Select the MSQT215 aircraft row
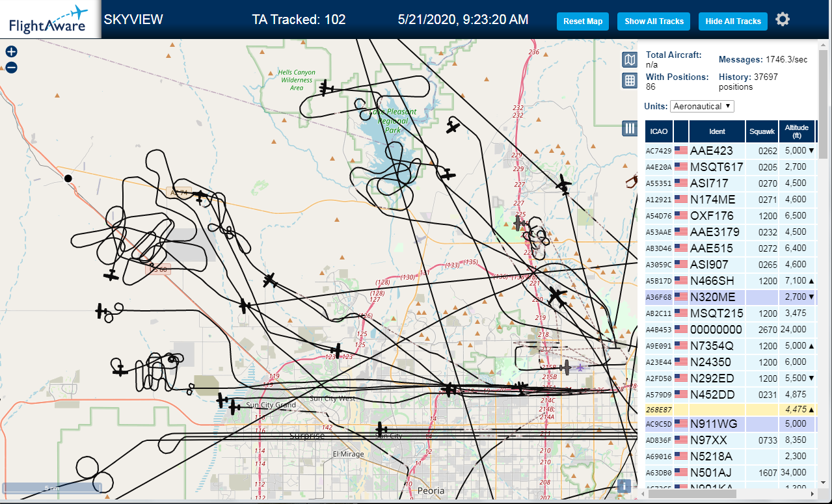Image resolution: width=832 pixels, height=504 pixels. point(731,313)
